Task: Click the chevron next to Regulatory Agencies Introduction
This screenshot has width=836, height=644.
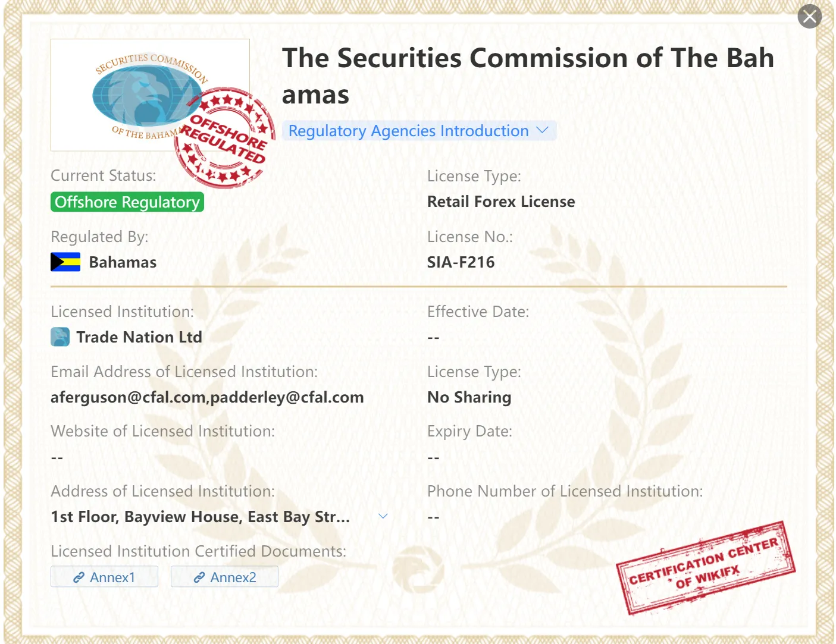Action: [542, 130]
